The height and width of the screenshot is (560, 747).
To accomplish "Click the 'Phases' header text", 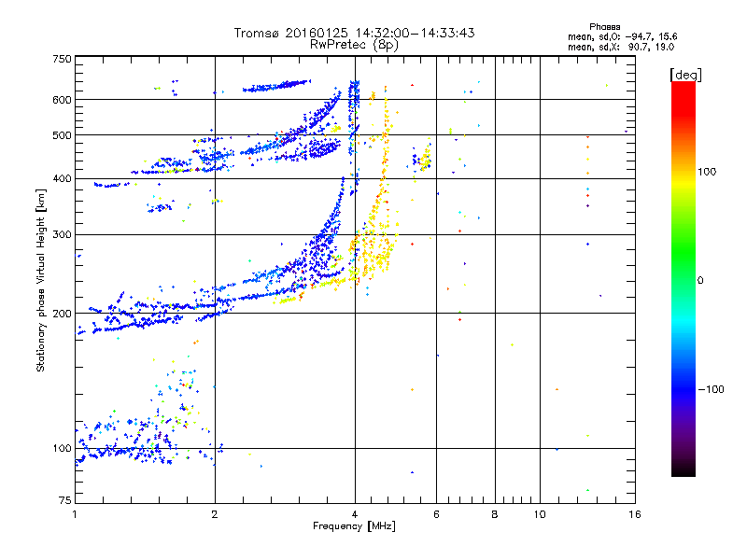I will pos(604,27).
